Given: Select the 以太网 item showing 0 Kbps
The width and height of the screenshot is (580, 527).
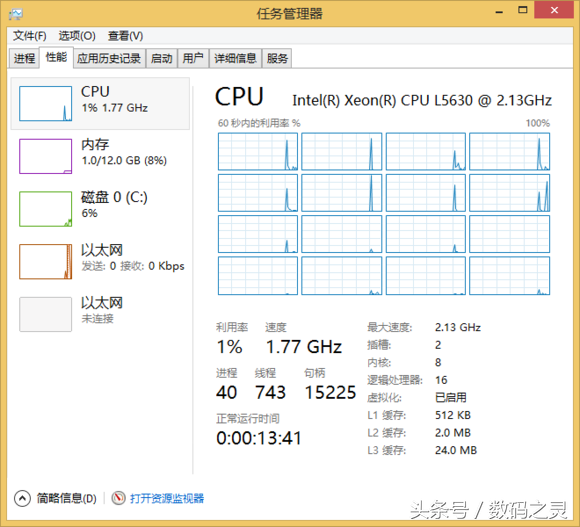Looking at the screenshot, I should pyautogui.click(x=100, y=261).
